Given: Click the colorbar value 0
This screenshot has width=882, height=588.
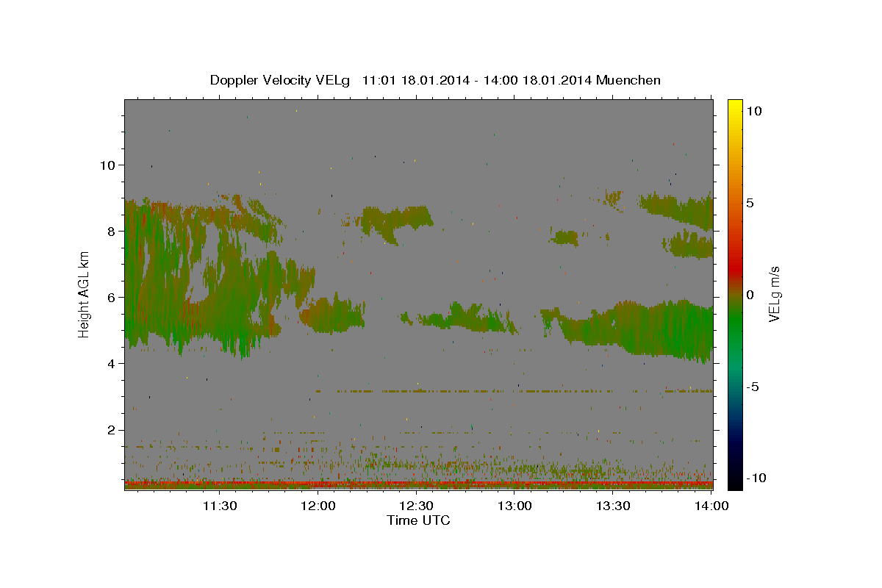Looking at the screenshot, I should click(x=750, y=294).
